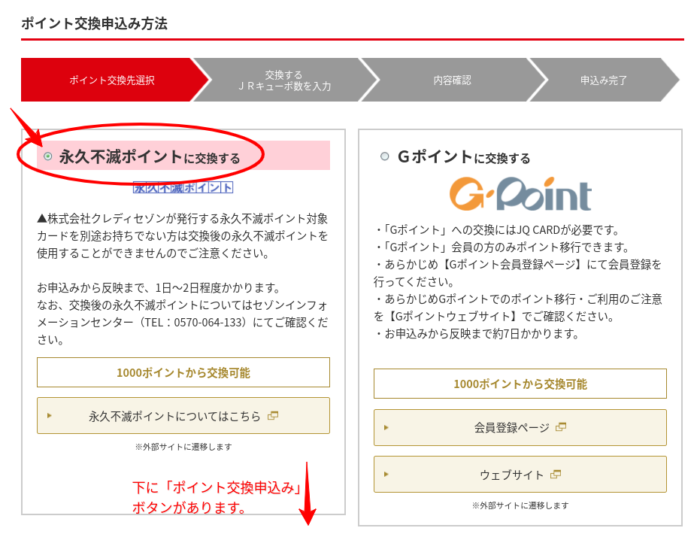Click the ※外部サイトに遷移します note under 永久不滅ポイントについてはこちら
This screenshot has width=700, height=534.
coord(183,446)
